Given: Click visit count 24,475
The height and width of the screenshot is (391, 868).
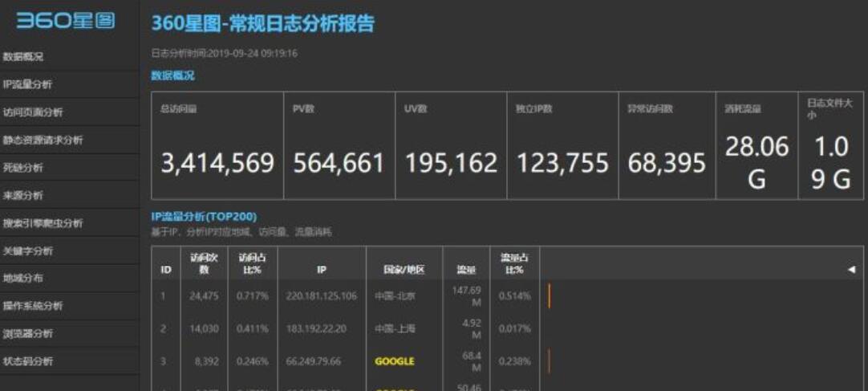Looking at the screenshot, I should [205, 295].
